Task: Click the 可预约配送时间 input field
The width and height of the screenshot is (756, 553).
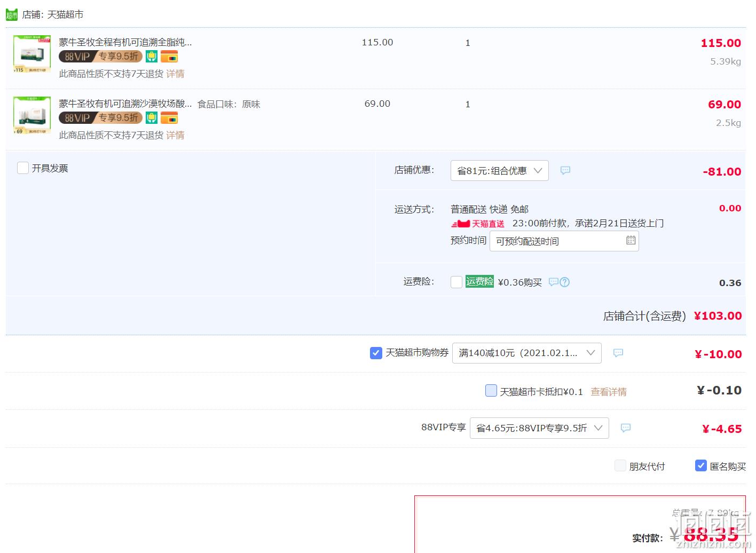Action: 564,241
